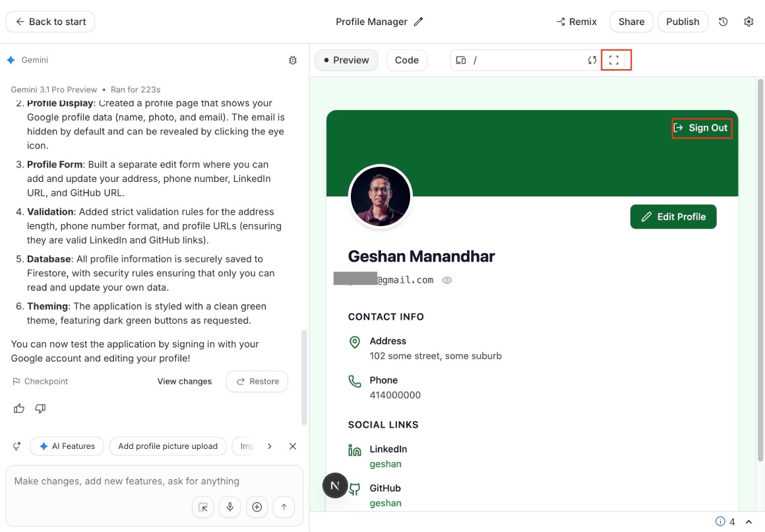Attach a file using the plus icon
The image size is (765, 532).
257,507
